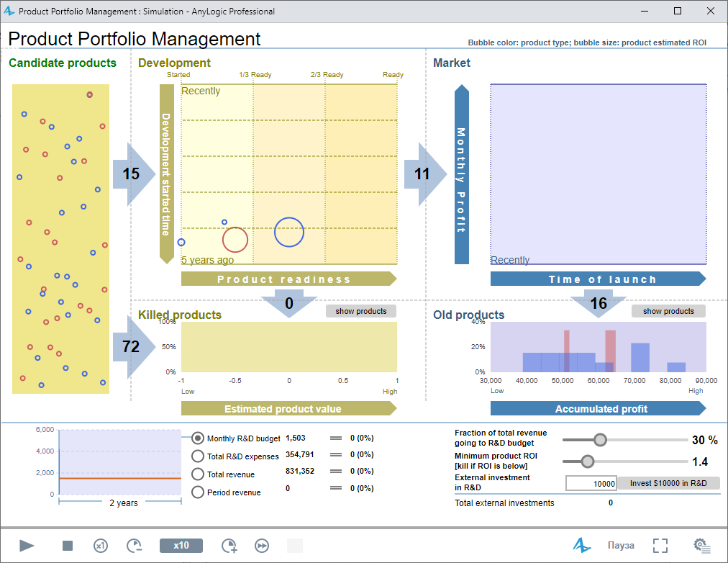Maximize the AnyLogic window
The height and width of the screenshot is (563, 728).
[x=678, y=11]
